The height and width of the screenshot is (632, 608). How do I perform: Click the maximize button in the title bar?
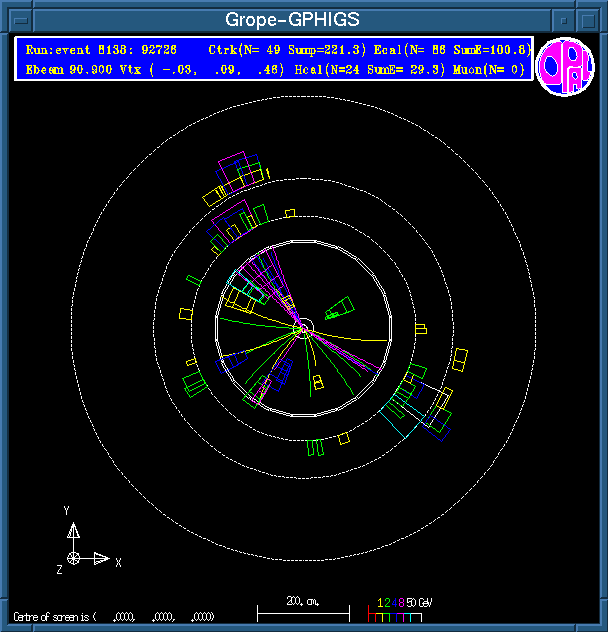(x=590, y=18)
